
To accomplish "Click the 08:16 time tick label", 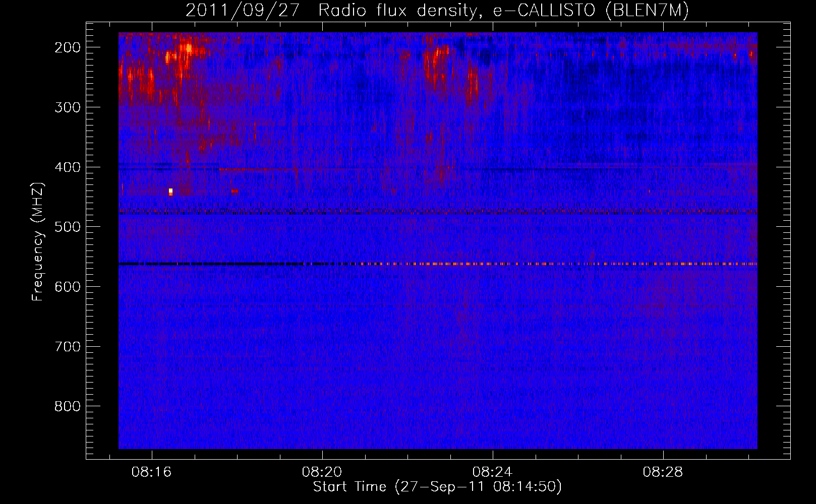I will [151, 472].
